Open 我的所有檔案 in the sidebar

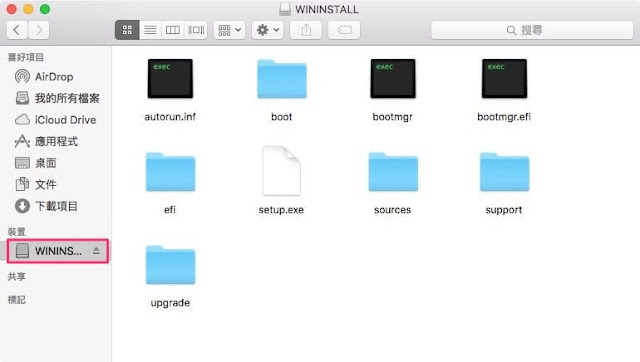click(56, 98)
